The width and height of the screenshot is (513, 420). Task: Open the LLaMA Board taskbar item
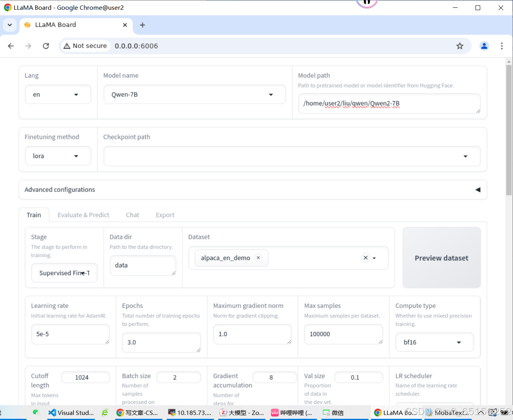[396, 413]
